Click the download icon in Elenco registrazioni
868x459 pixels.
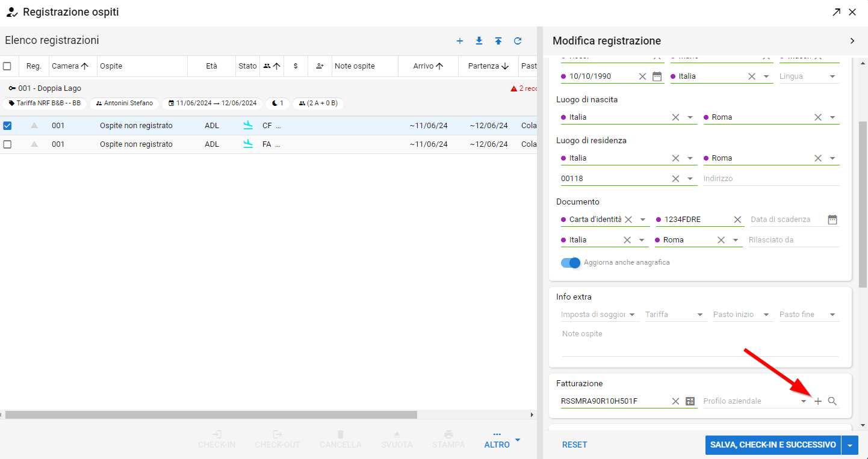(479, 41)
